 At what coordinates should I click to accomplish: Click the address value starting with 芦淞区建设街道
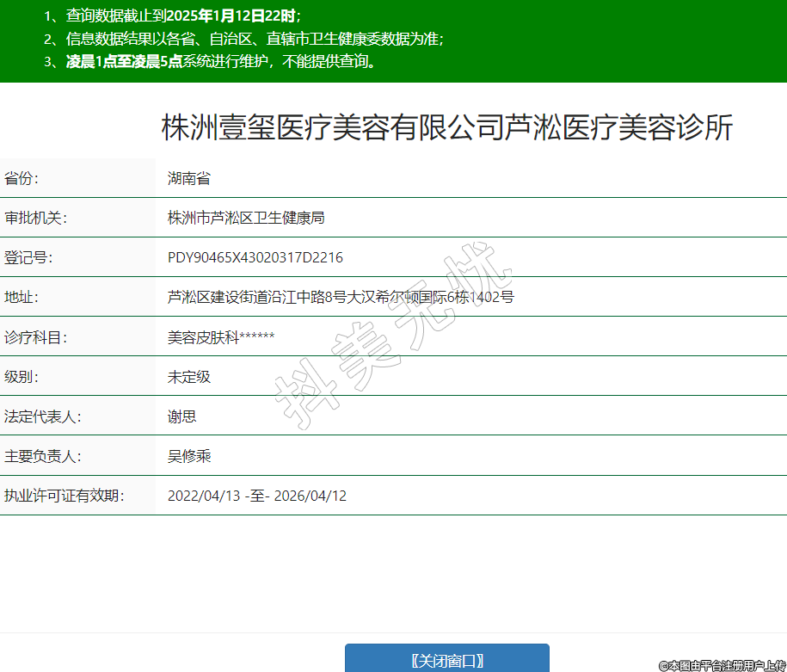(x=341, y=298)
